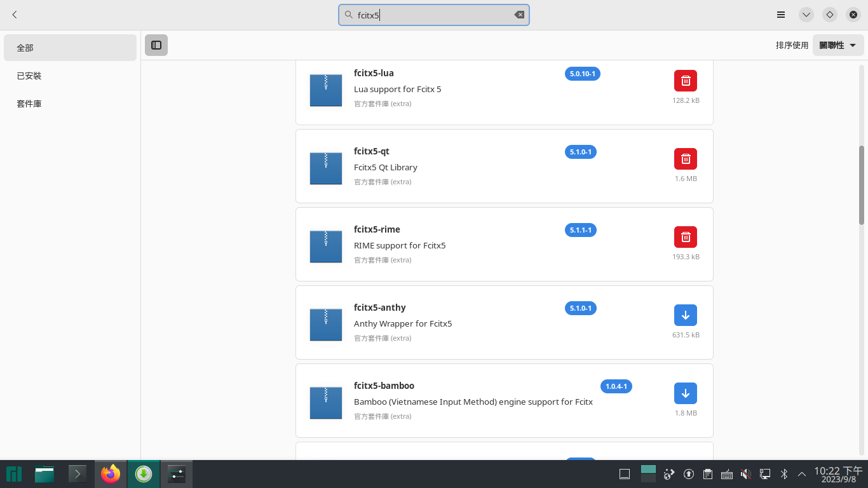Clear the fcitx5 search text
The image size is (868, 488).
tap(519, 15)
